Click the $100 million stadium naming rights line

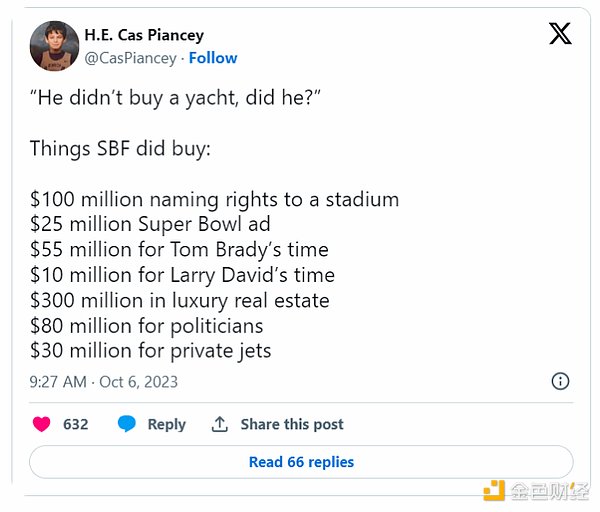214,199
